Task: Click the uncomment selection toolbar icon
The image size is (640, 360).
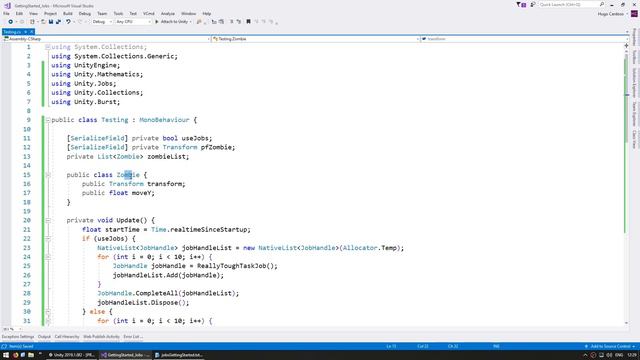Action: tap(239, 22)
